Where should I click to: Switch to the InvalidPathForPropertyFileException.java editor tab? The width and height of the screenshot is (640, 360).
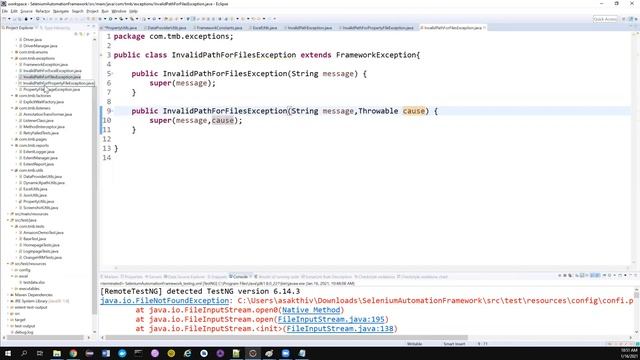(378, 28)
